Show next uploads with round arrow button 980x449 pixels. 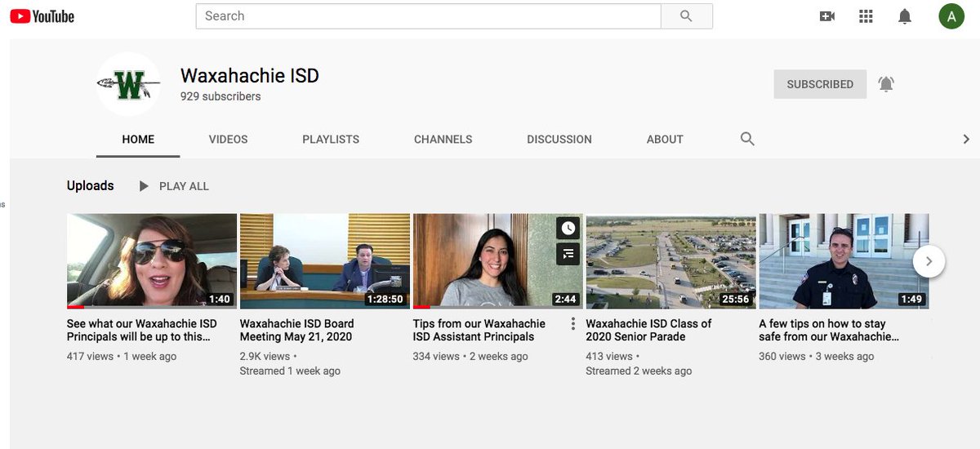coord(929,261)
